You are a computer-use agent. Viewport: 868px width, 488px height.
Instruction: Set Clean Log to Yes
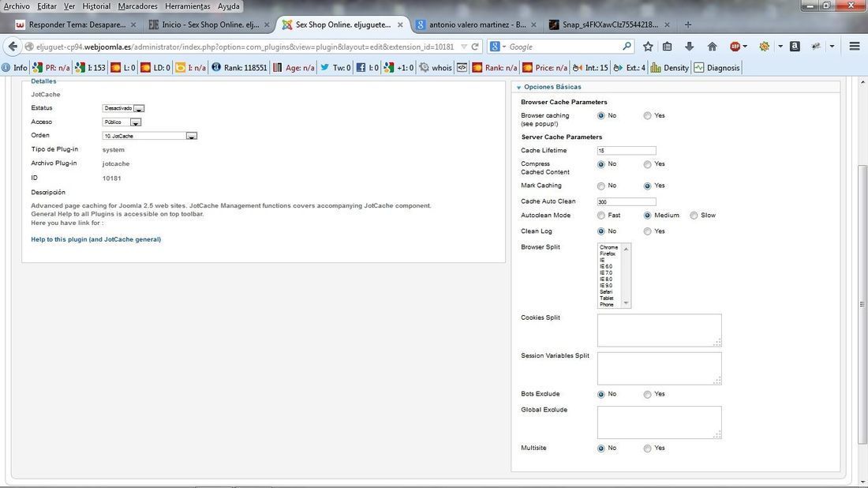coord(647,231)
